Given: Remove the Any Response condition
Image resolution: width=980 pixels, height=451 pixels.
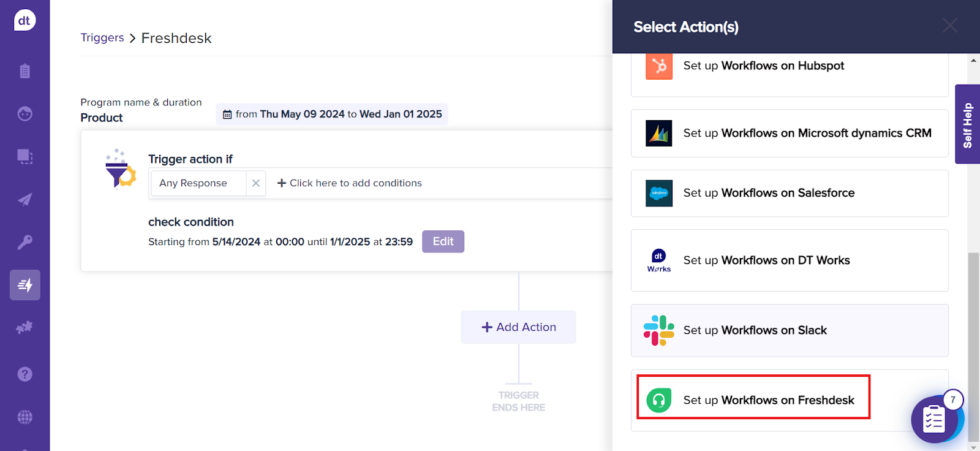Looking at the screenshot, I should (x=256, y=183).
